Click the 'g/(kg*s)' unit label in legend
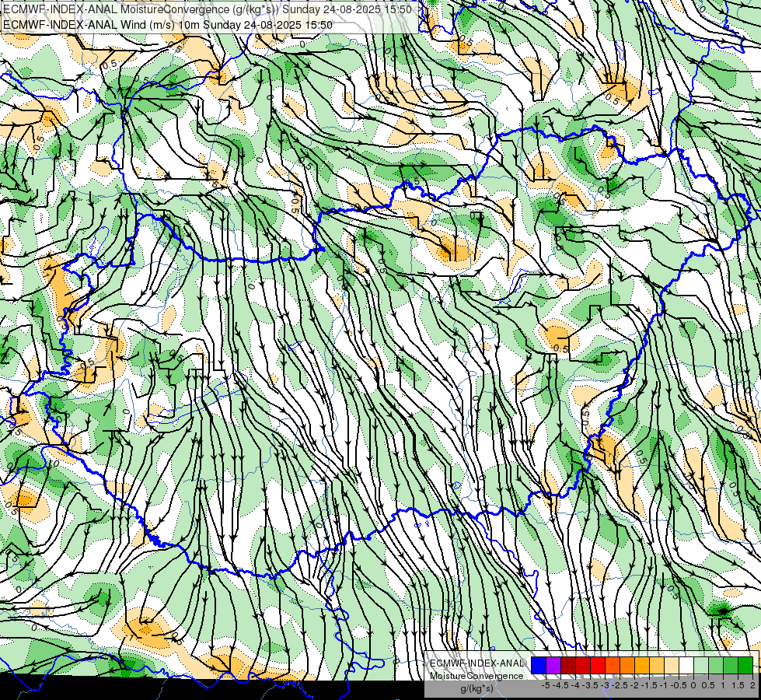 [476, 689]
